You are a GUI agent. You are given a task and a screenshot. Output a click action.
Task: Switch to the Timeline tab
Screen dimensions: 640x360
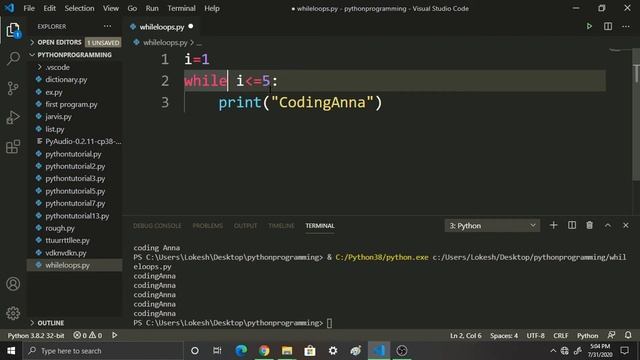coord(281,226)
